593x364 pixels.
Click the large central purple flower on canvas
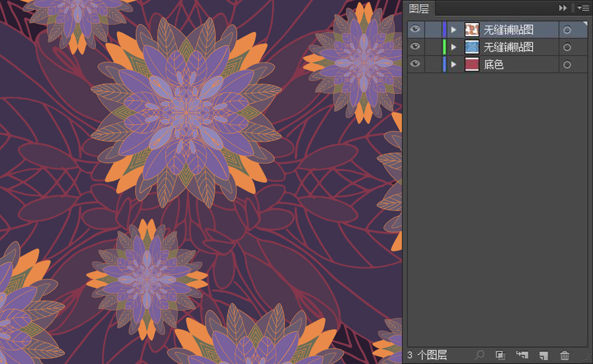(186, 111)
